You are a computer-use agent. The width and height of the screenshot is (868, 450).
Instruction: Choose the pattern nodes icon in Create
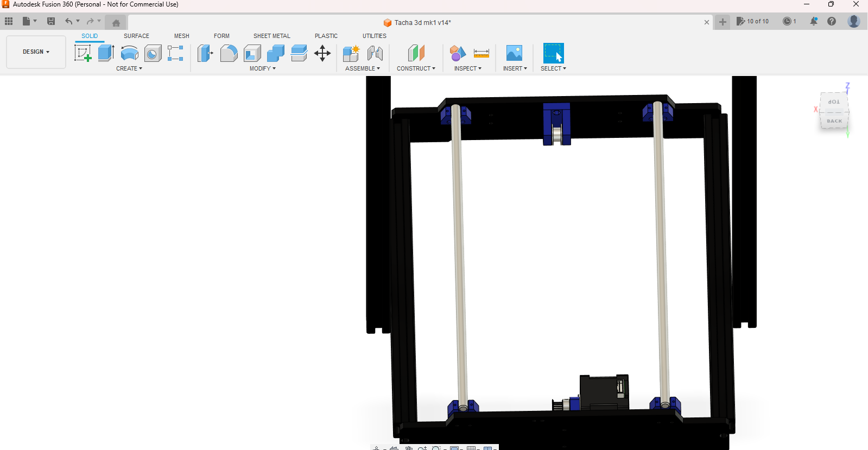[x=175, y=53]
